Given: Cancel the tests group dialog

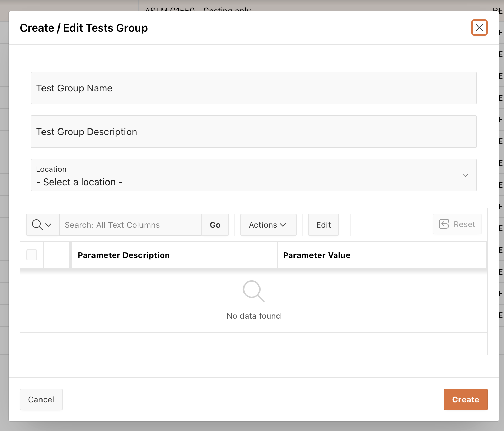Looking at the screenshot, I should (41, 399).
